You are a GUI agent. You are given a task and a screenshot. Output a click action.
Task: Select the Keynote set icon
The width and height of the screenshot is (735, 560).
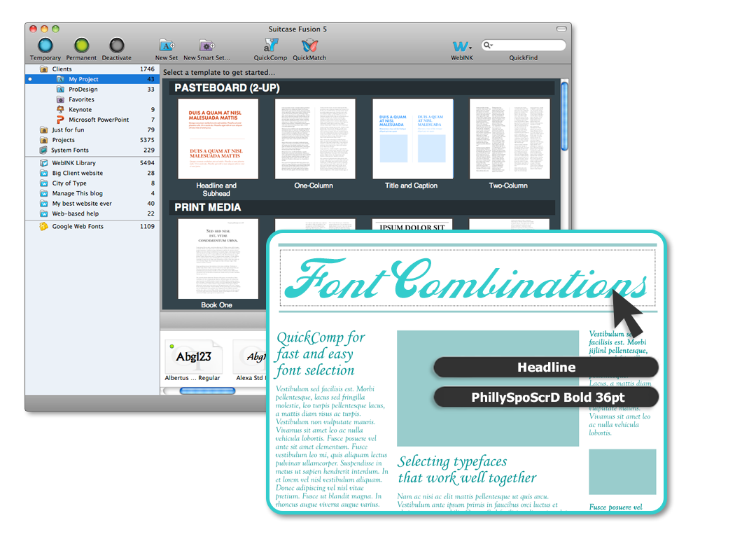point(60,109)
